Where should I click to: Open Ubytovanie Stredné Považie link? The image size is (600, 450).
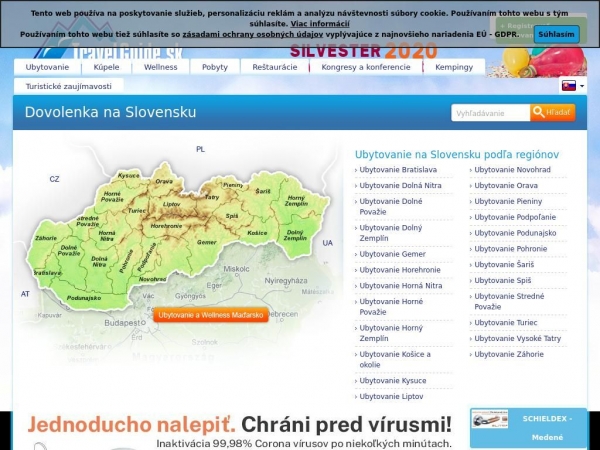pyautogui.click(x=509, y=301)
